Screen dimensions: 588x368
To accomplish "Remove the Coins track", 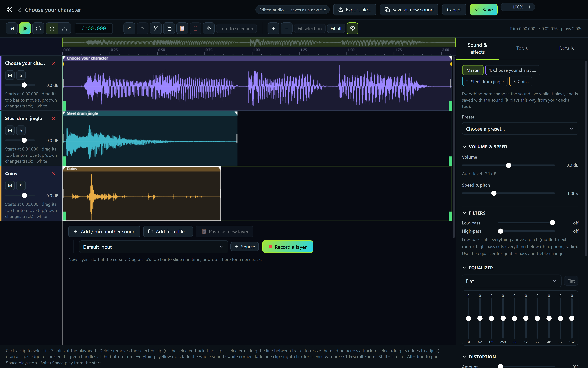I will click(x=54, y=174).
